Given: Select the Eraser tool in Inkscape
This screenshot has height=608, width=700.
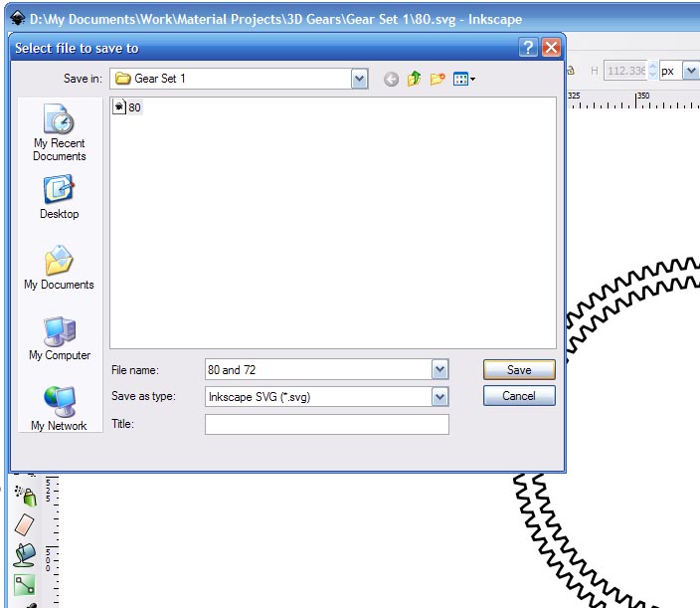Looking at the screenshot, I should (x=24, y=524).
